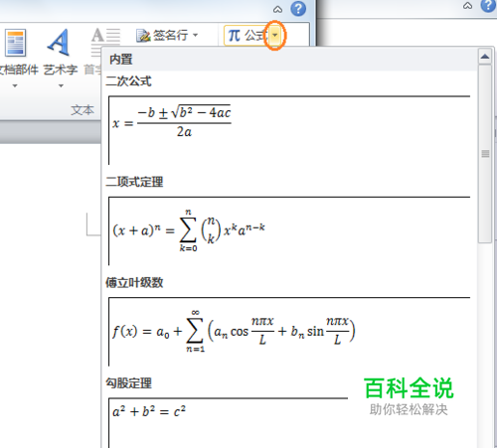Click the 二次公式 label
Viewport: 497px width, 448px height.
click(128, 81)
